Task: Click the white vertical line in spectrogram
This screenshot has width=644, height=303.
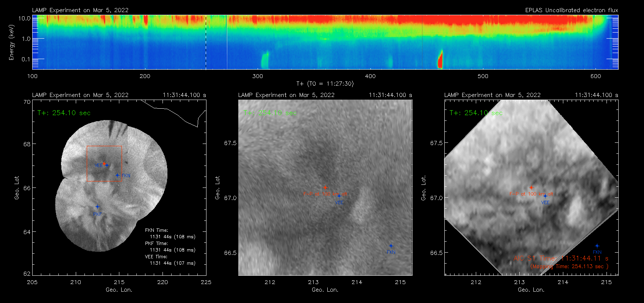Action: click(227, 42)
